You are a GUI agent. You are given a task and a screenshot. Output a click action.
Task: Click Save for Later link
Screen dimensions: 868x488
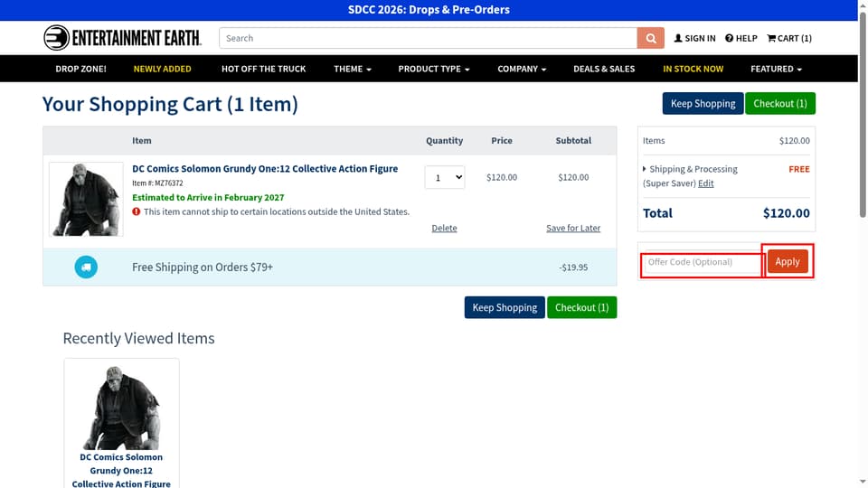click(573, 228)
